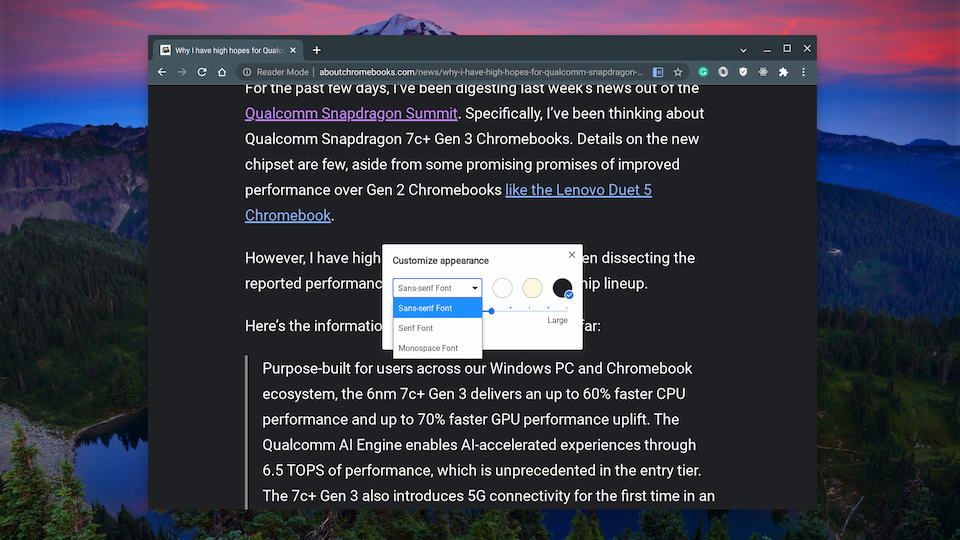Close the Customize appearance dialog
This screenshot has height=540, width=960.
(x=572, y=255)
